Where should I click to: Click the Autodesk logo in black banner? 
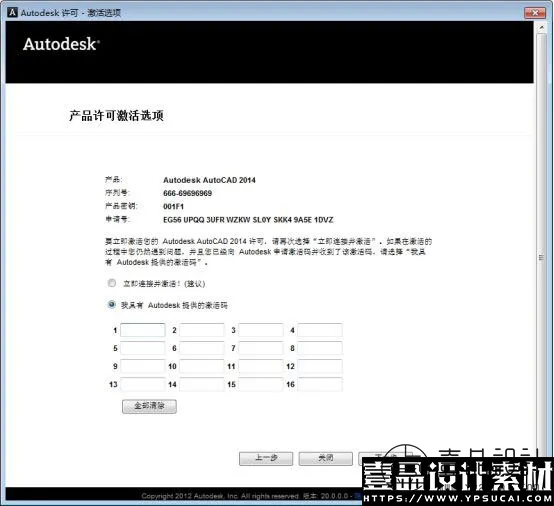61,45
